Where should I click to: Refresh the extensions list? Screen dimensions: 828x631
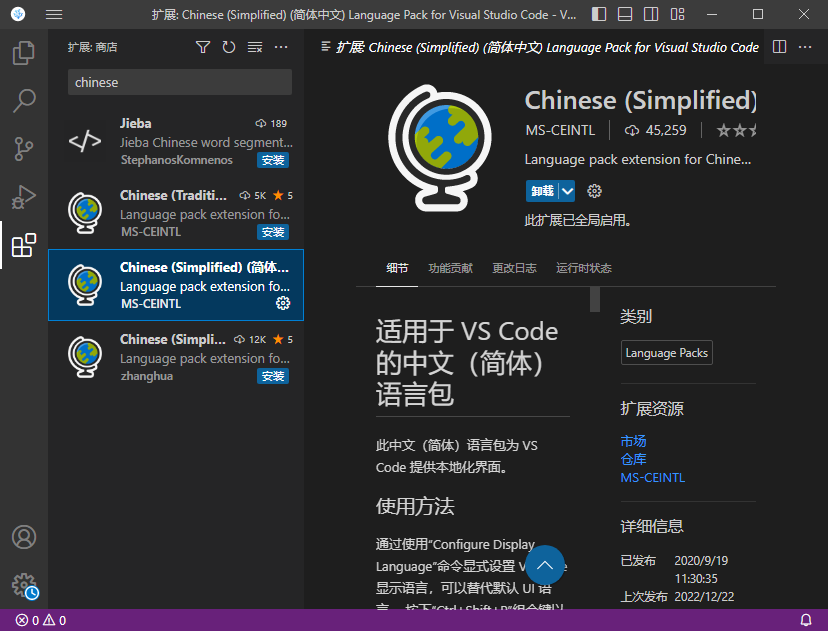click(x=228, y=46)
